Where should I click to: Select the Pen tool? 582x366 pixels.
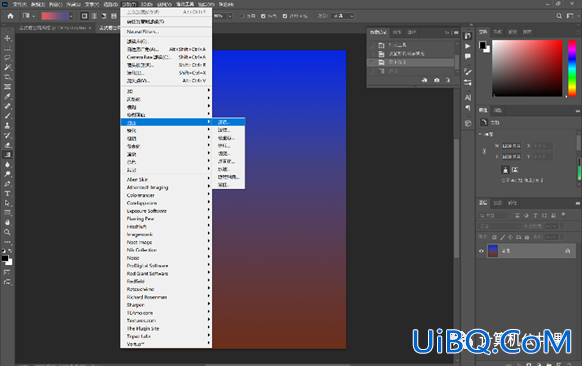pos(7,184)
